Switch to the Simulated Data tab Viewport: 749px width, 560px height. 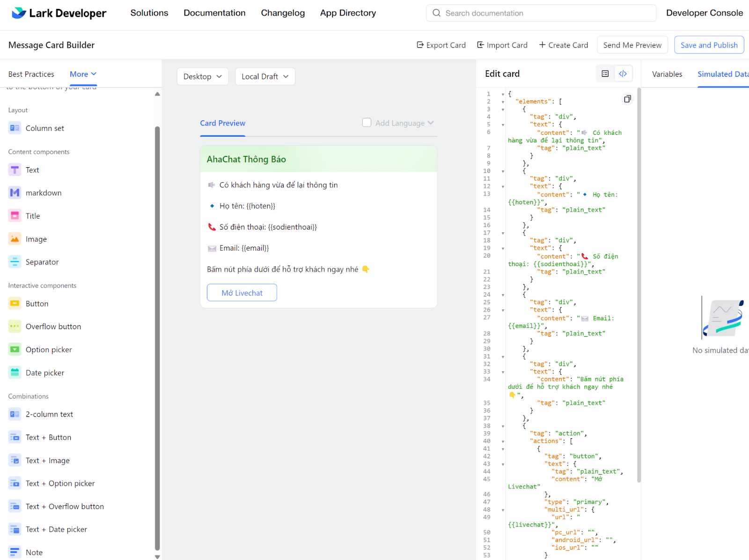(723, 74)
